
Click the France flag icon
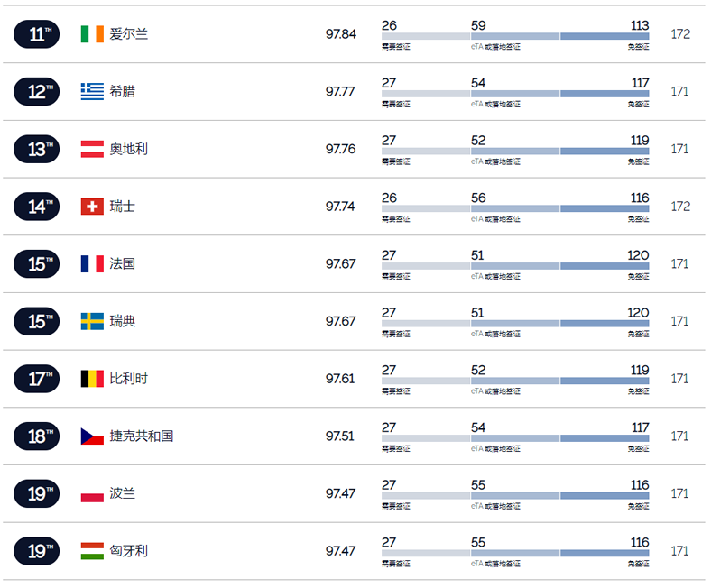coord(92,264)
